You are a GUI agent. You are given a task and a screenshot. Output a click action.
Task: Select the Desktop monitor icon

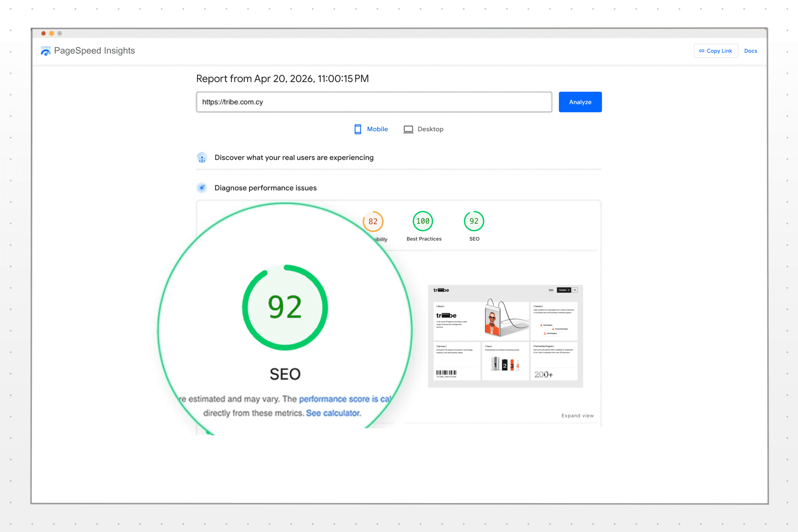click(x=408, y=129)
